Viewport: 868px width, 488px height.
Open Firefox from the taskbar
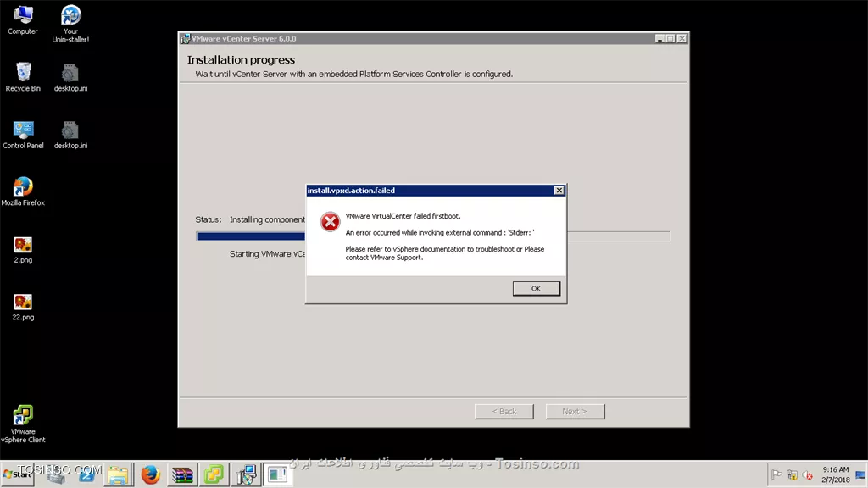pos(150,474)
